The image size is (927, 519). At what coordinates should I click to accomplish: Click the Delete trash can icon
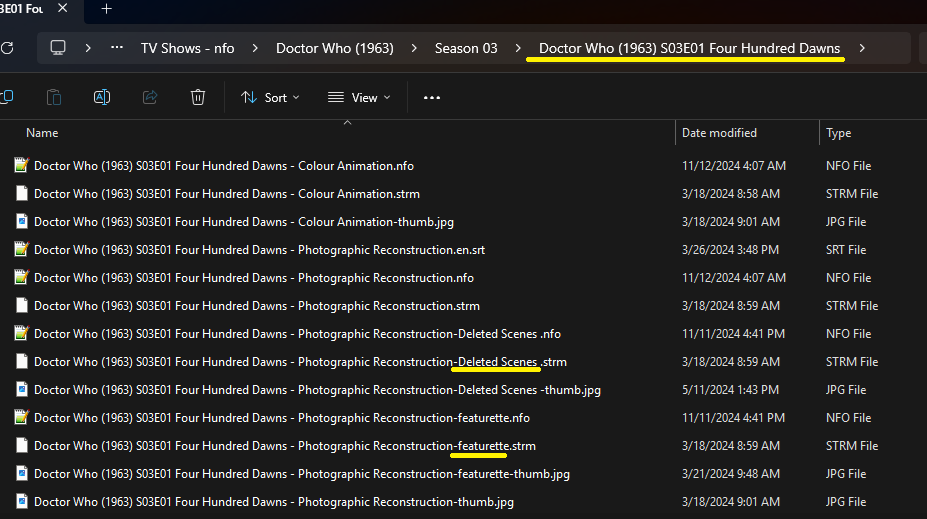tap(198, 97)
